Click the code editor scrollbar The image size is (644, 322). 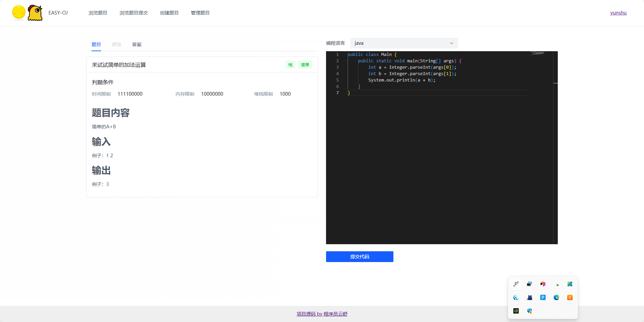(x=555, y=83)
